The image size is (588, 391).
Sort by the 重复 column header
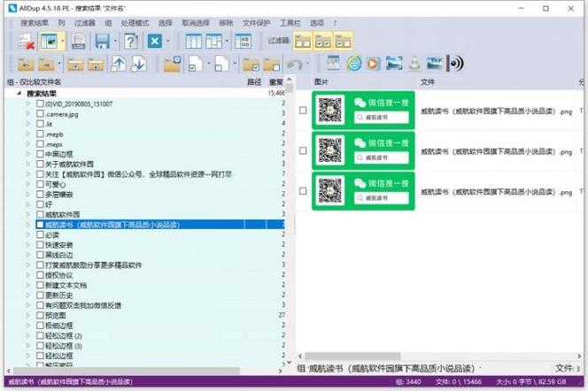276,82
